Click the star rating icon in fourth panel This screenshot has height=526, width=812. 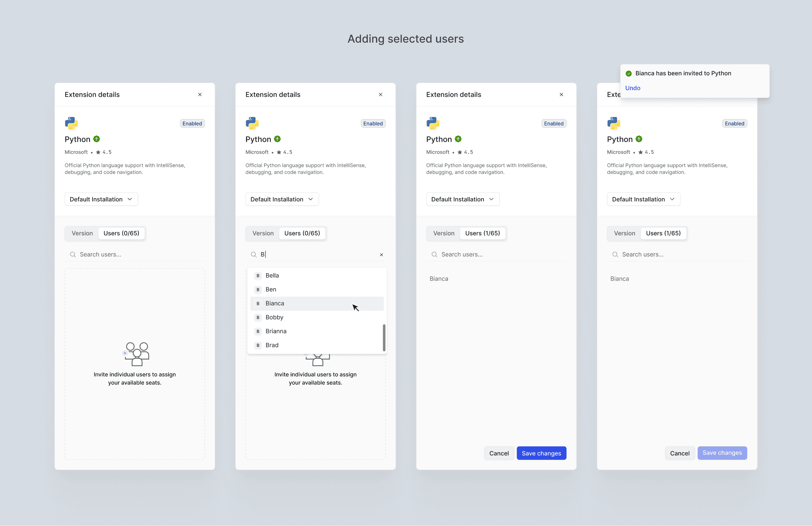(640, 152)
